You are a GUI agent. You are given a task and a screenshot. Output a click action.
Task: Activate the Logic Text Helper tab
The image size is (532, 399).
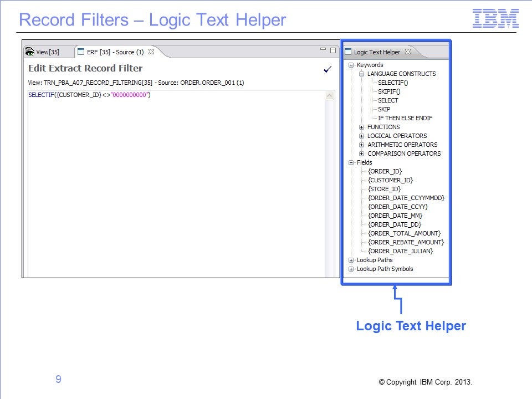tap(377, 52)
